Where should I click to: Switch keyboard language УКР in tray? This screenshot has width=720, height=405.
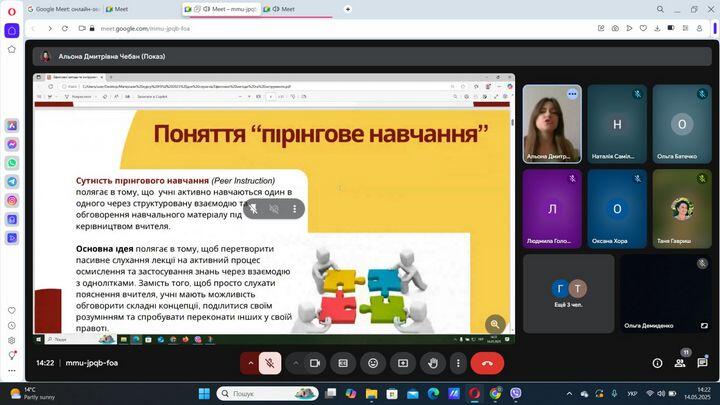pos(632,394)
